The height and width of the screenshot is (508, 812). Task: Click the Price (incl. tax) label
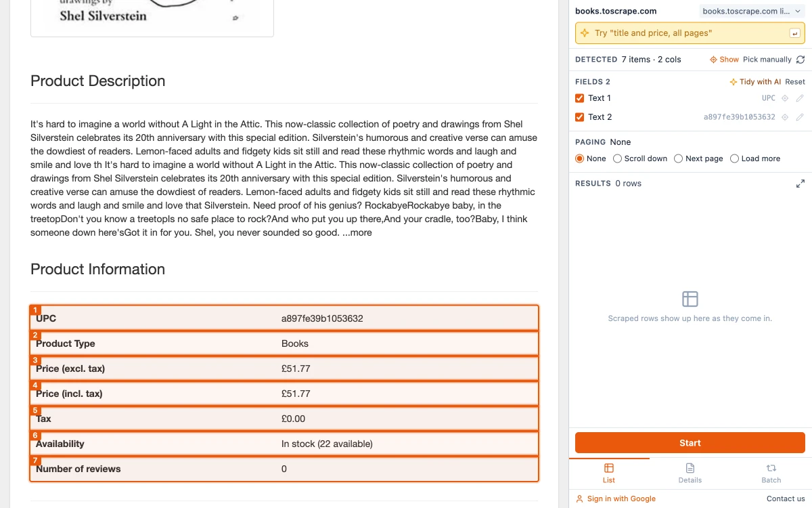click(x=69, y=394)
